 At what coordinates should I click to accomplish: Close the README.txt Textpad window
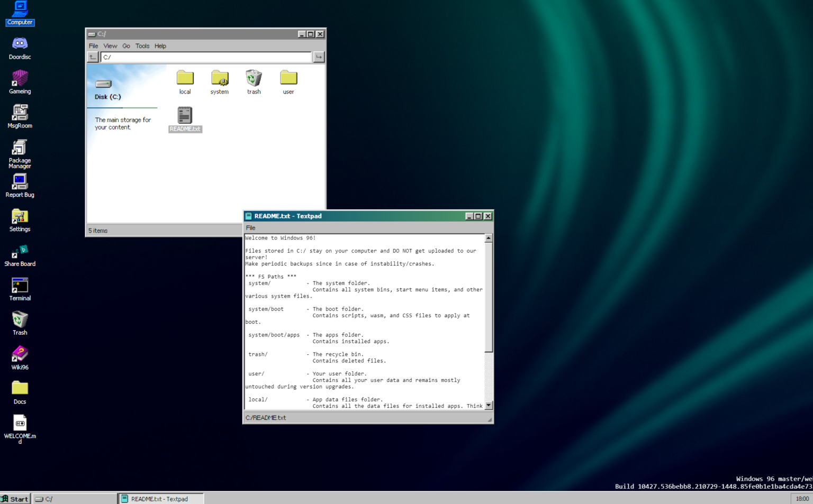coord(488,216)
